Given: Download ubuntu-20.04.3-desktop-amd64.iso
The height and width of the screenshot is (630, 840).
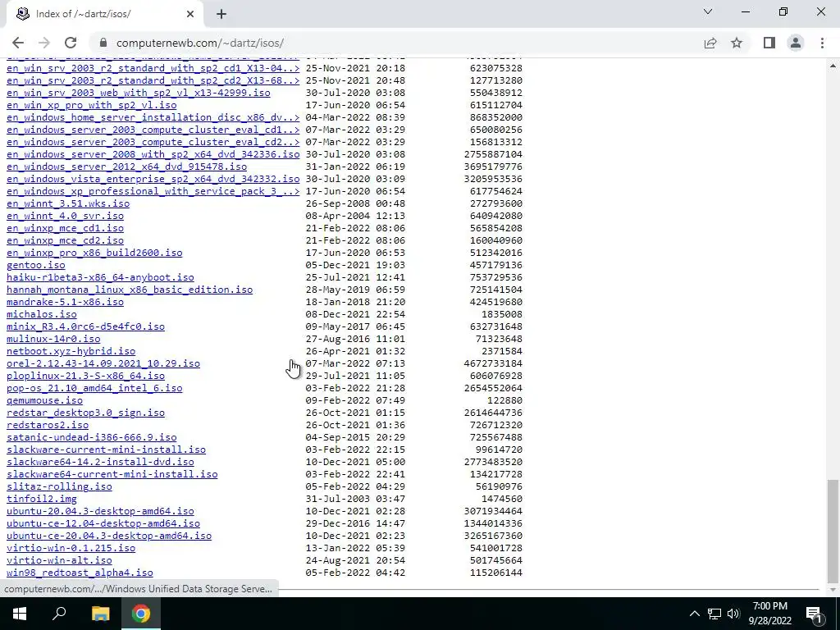Looking at the screenshot, I should click(100, 512).
